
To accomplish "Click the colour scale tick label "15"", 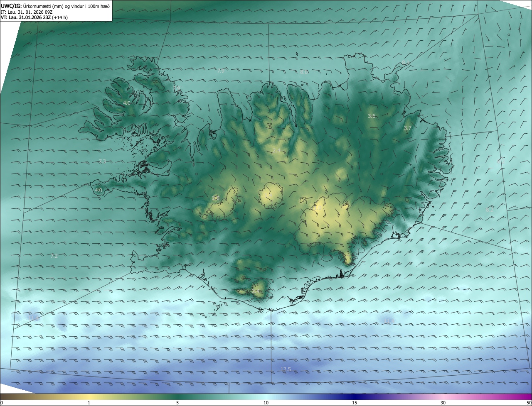I will (x=355, y=403).
